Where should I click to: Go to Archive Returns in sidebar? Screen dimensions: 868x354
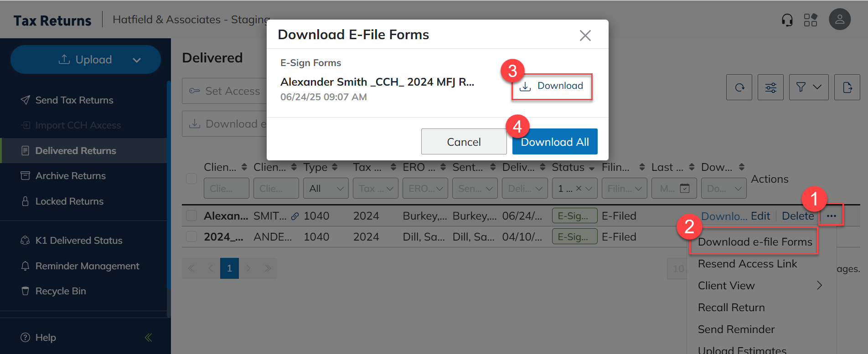point(70,176)
